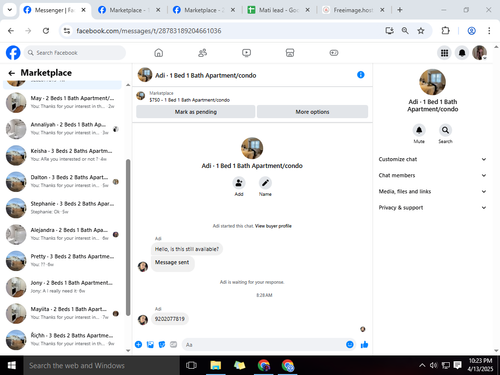500x375 pixels.
Task: Open the account profile picture menu
Action: (x=479, y=53)
